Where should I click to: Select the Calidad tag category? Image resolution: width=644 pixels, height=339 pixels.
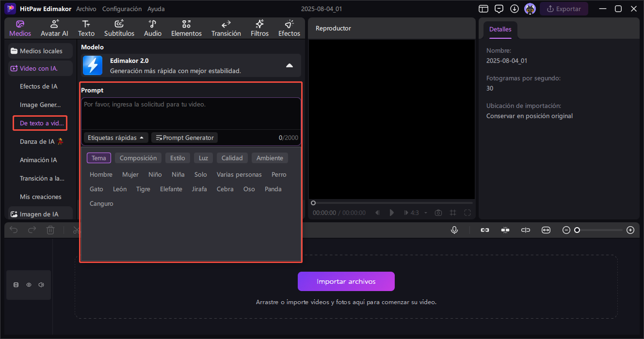point(232,158)
